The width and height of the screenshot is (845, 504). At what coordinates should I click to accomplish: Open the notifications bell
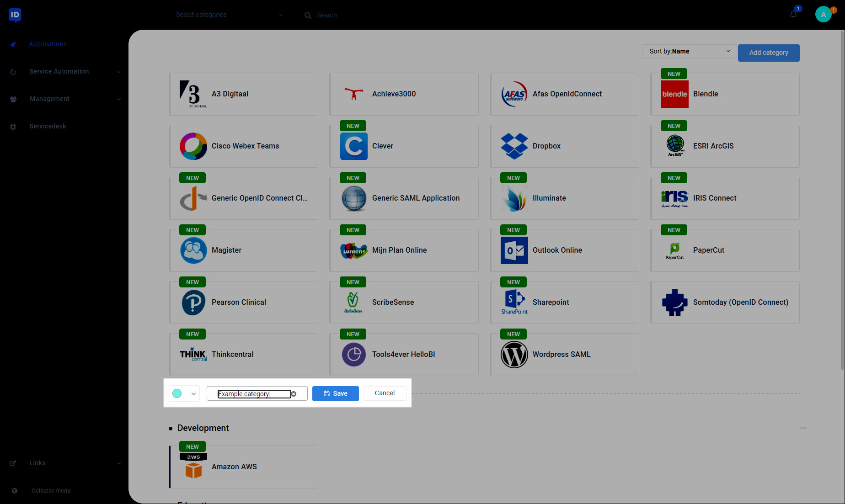click(793, 14)
